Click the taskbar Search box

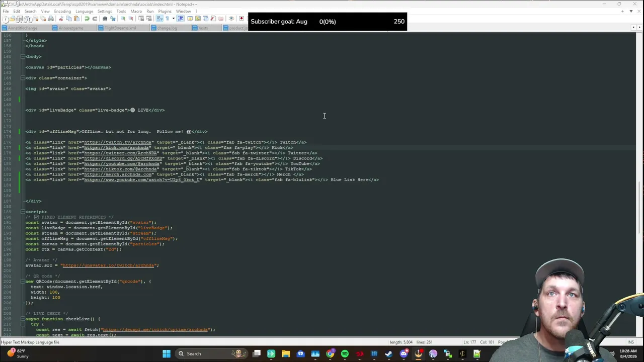coord(211,353)
